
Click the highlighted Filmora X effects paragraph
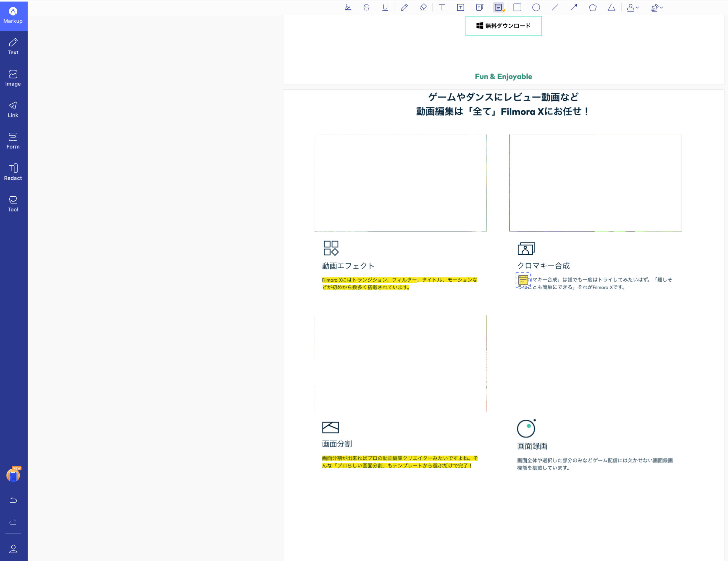400,284
